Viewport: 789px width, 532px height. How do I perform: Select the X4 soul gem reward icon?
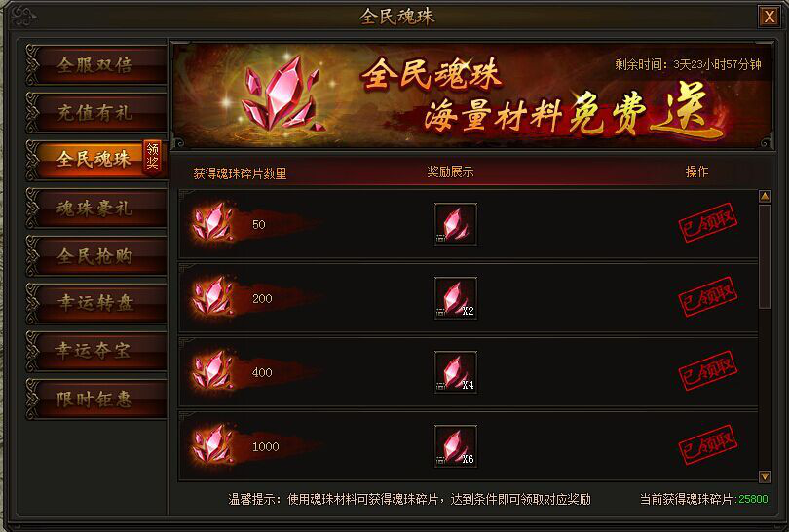click(x=456, y=372)
